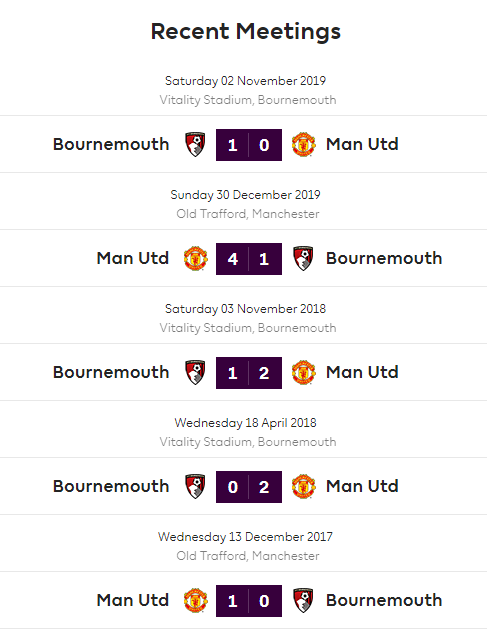Open the 1-0 score from 02 November 2019
Viewport: 487px width, 642px height.
249,145
